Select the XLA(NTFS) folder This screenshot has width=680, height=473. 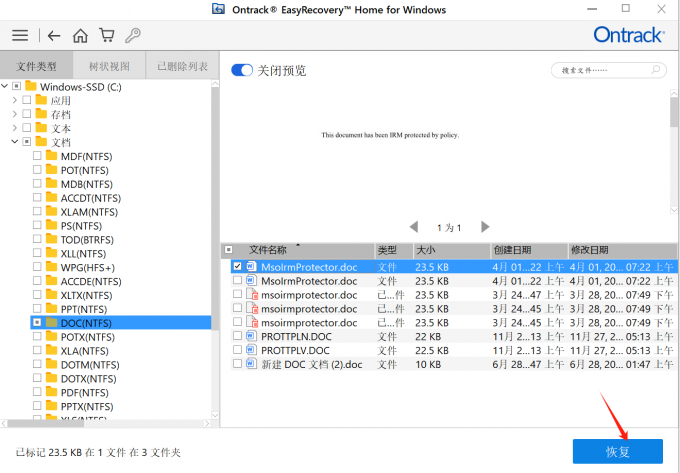(x=85, y=351)
